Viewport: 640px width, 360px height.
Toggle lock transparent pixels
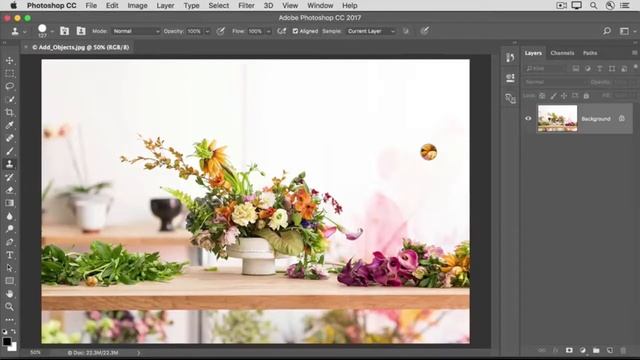542,96
